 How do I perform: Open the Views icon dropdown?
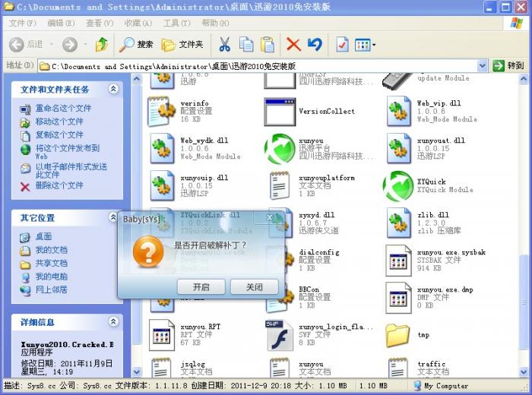[365, 45]
